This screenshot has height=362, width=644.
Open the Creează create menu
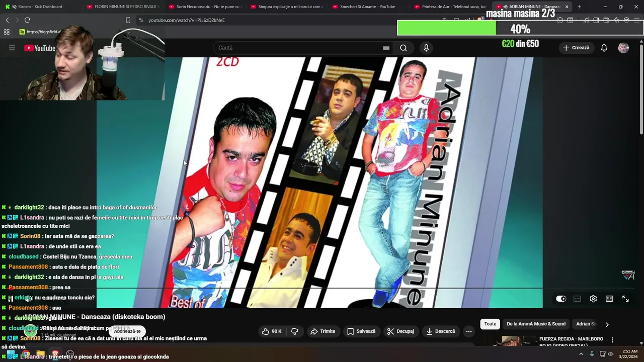[576, 48]
